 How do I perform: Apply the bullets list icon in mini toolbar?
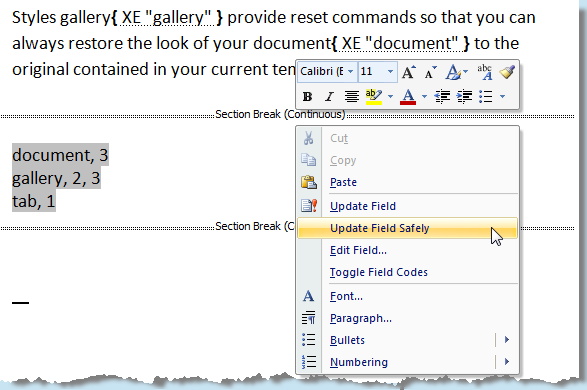tap(486, 97)
